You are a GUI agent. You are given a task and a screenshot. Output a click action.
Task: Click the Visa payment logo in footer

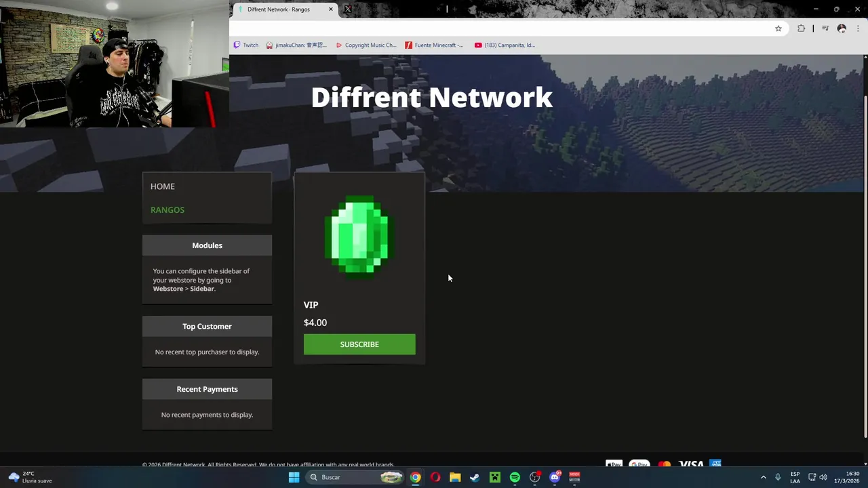(691, 464)
